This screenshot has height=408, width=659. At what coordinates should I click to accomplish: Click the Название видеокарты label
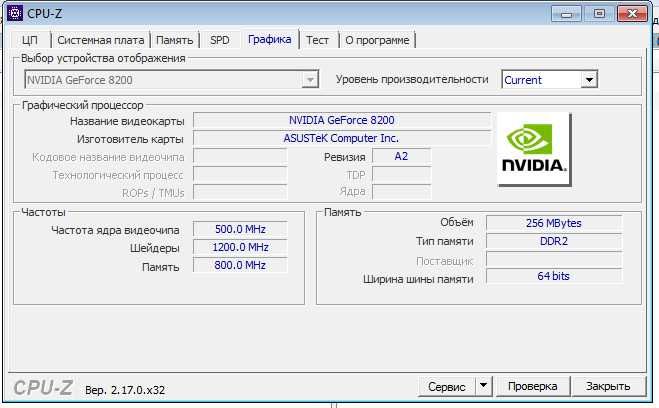click(127, 121)
